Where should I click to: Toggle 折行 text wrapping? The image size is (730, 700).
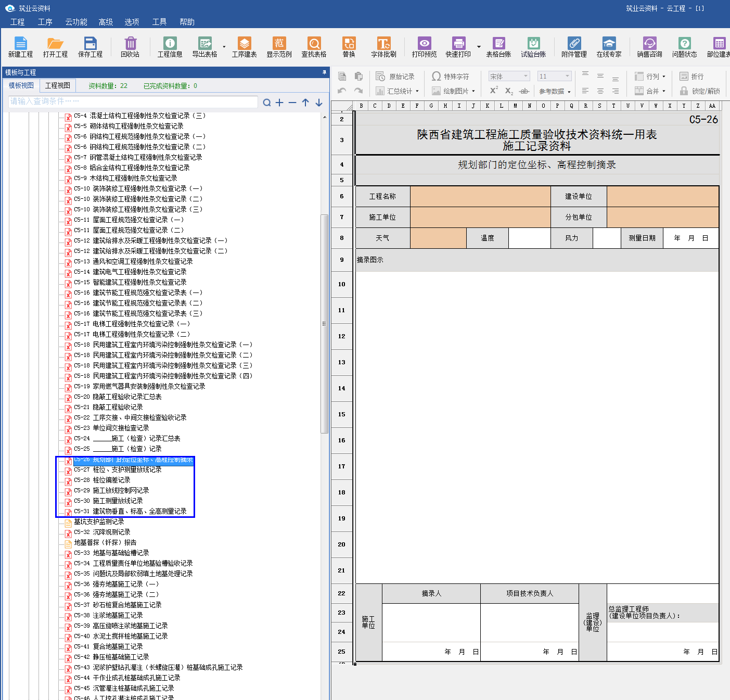point(691,77)
